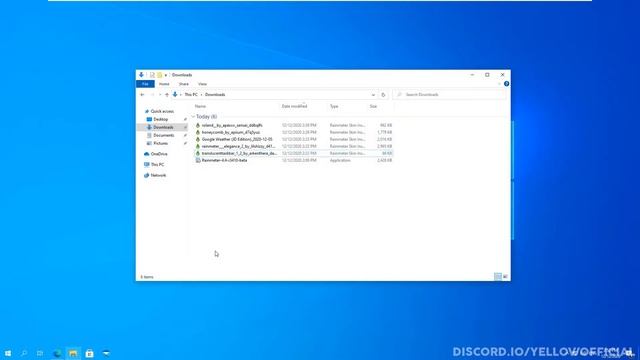Switch to Large icons view button
Image resolution: width=640 pixels, height=360 pixels.
pos(505,277)
